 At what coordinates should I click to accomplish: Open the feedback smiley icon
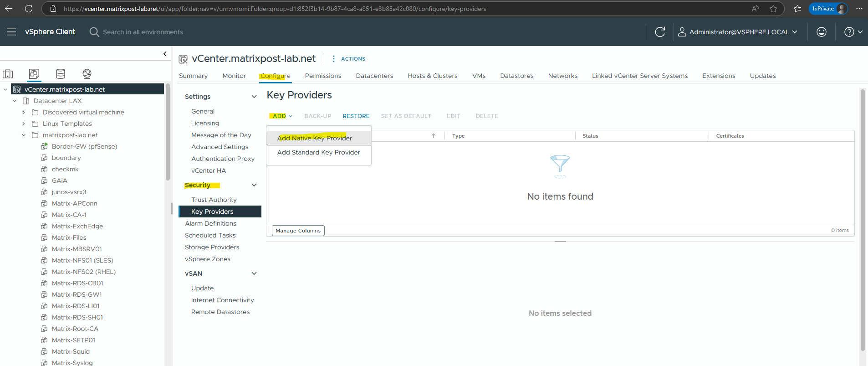(822, 32)
